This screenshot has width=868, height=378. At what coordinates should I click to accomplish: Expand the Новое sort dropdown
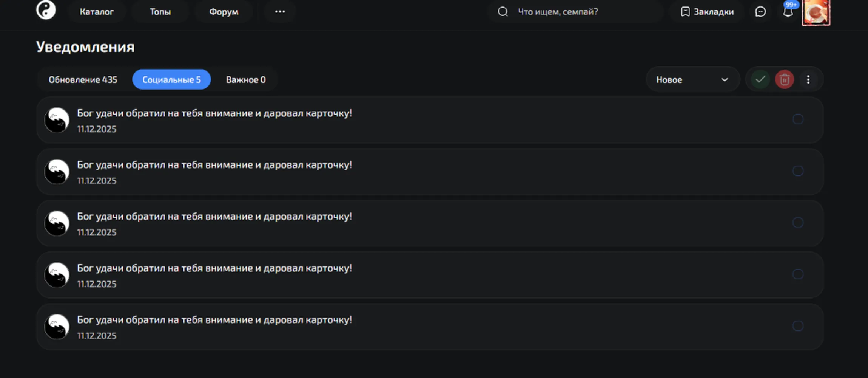point(692,79)
